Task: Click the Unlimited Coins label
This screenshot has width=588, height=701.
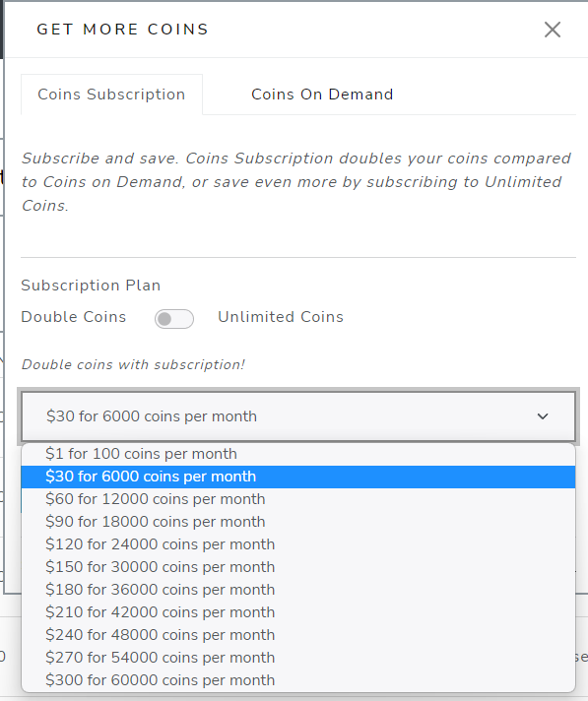Action: [x=281, y=317]
